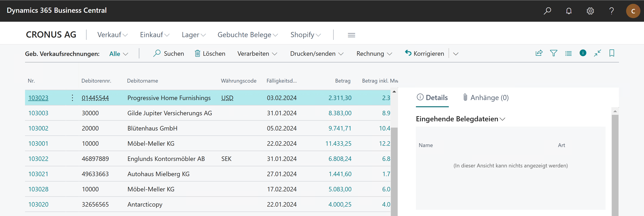Drill into amount 2.311,30

tap(340, 98)
